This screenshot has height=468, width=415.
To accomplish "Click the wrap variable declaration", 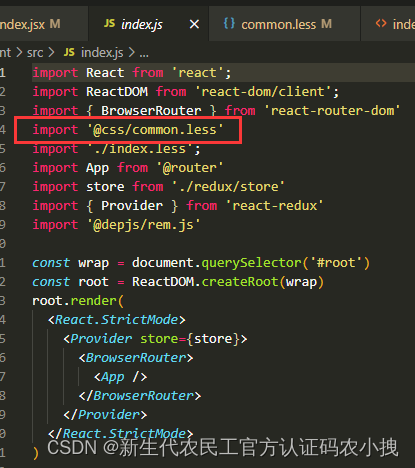I will point(93,263).
